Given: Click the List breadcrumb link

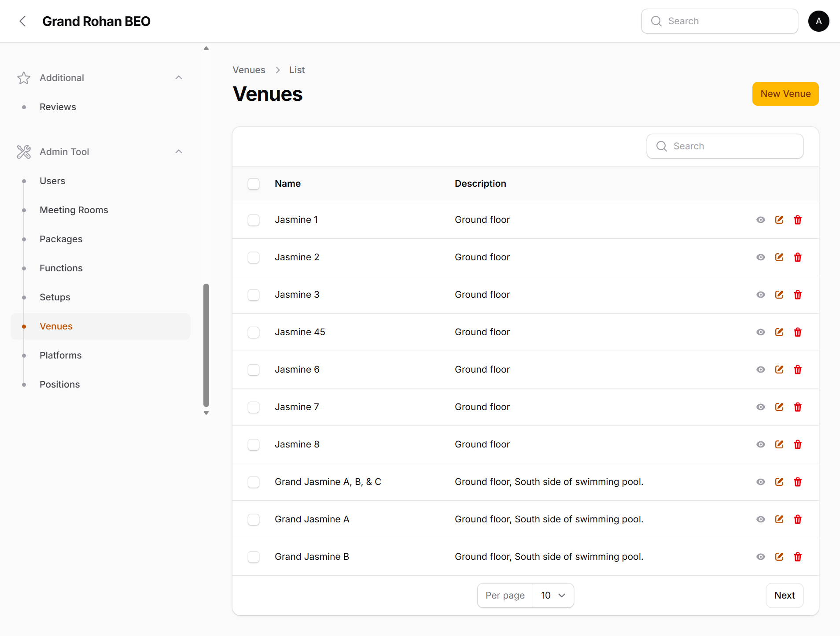Looking at the screenshot, I should click(x=297, y=70).
